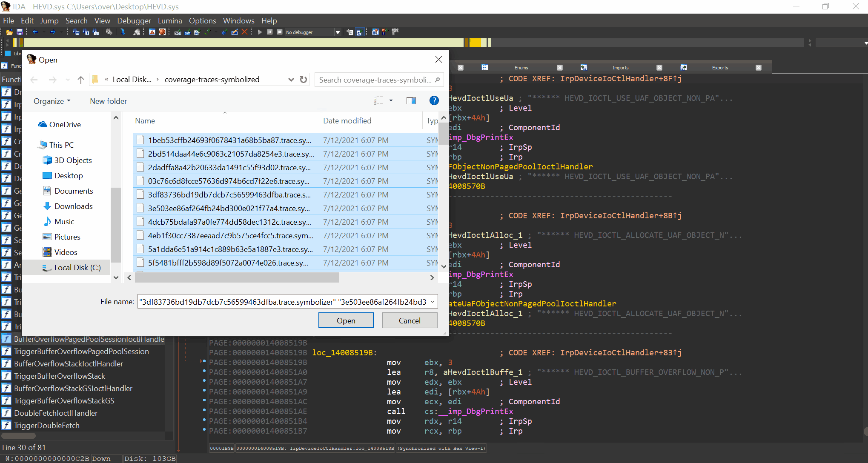
Task: Click the IDA open file toolbar icon
Action: pyautogui.click(x=9, y=32)
